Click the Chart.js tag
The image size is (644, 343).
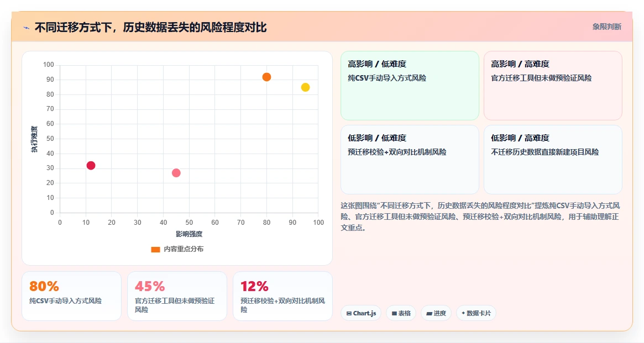pyautogui.click(x=361, y=313)
